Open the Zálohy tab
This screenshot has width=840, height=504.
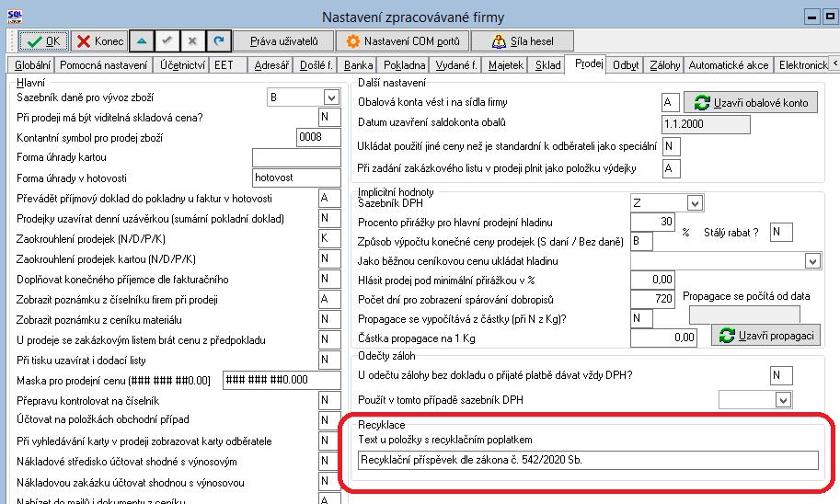[x=664, y=64]
